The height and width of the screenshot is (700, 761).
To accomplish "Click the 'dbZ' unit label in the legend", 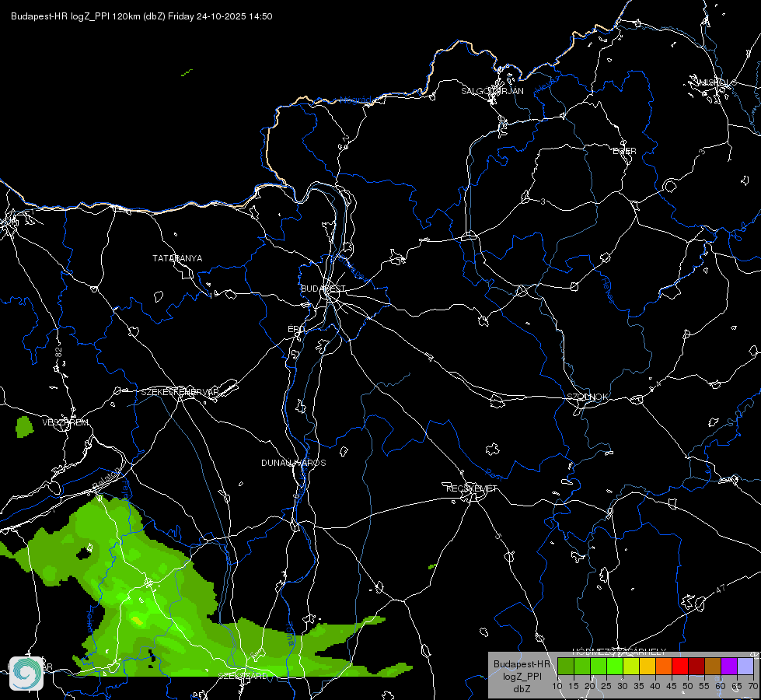I will (x=522, y=689).
